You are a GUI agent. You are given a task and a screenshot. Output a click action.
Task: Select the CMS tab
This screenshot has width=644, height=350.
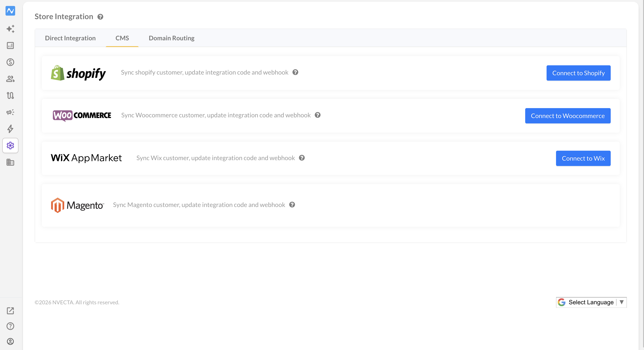tap(122, 38)
